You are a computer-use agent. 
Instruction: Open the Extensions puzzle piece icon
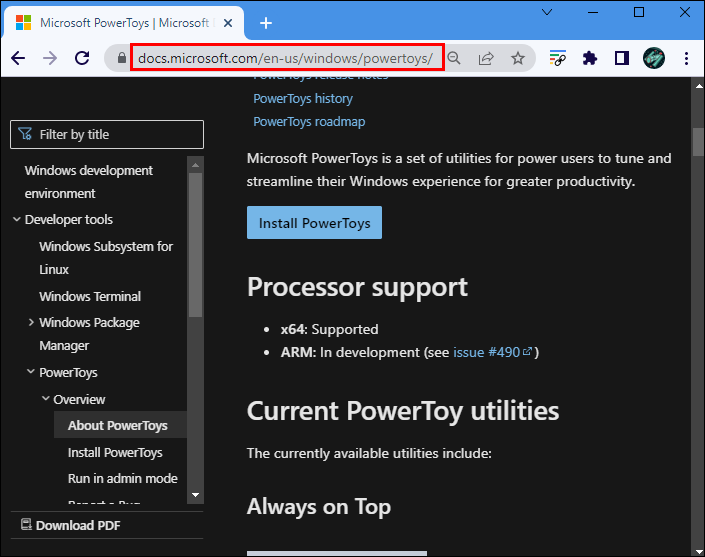tap(590, 58)
